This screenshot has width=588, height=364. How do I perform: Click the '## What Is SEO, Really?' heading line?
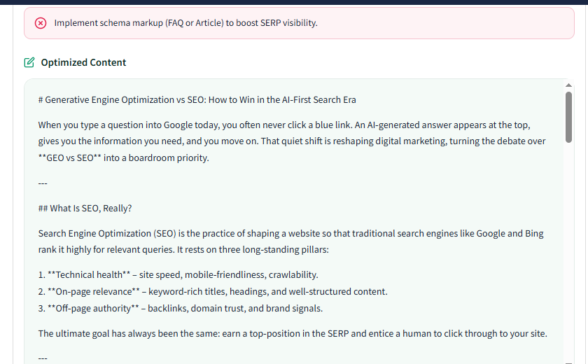[85, 208]
